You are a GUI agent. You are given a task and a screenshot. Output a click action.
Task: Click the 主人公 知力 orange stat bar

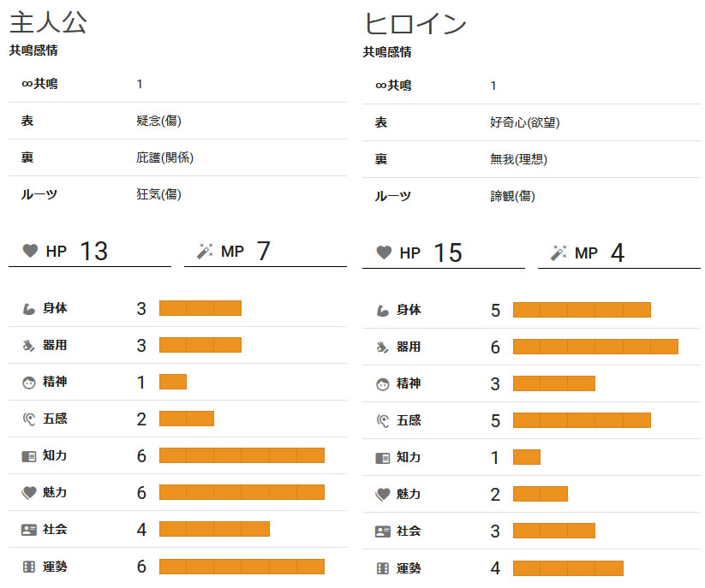coord(242,455)
